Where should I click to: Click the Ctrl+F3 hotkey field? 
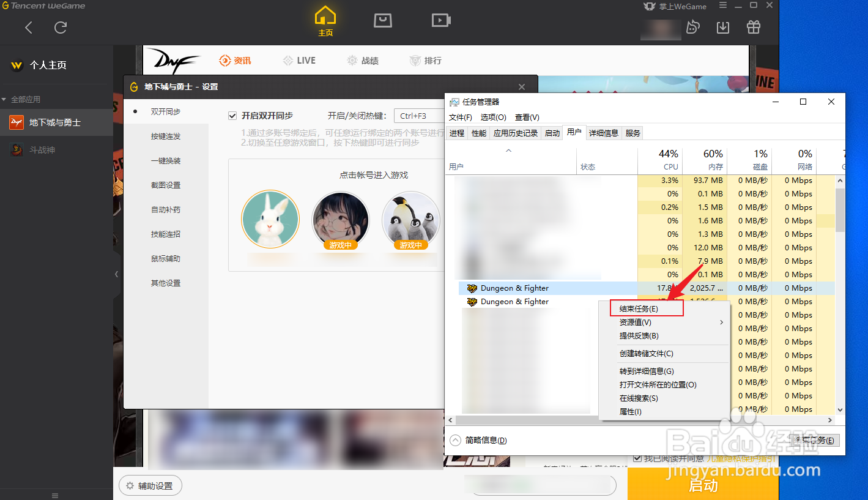419,116
